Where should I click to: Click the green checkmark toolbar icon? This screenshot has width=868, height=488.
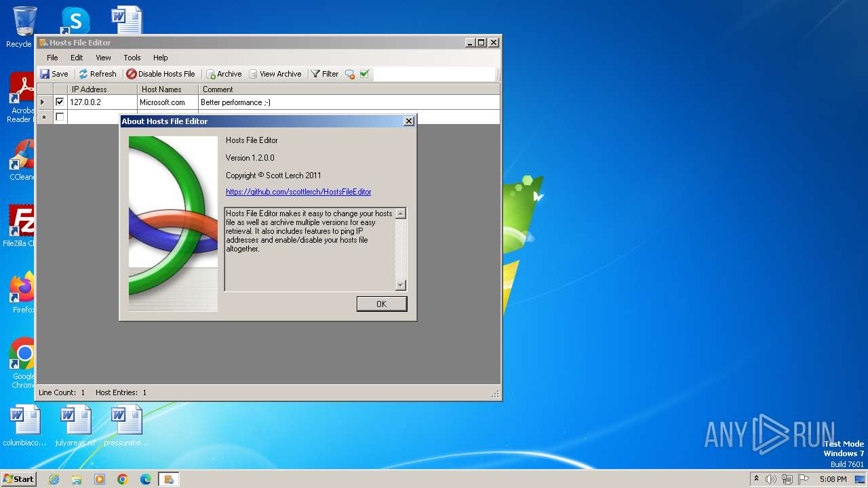pyautogui.click(x=364, y=74)
